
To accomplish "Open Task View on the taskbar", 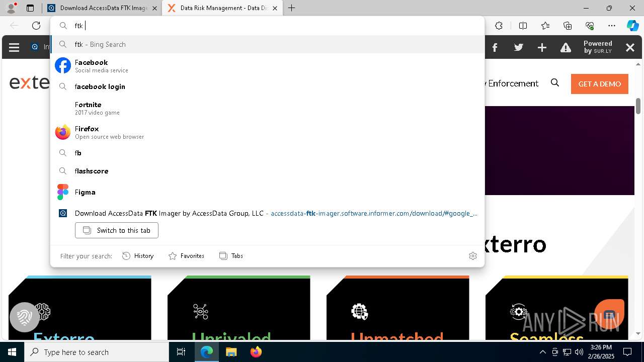I will coord(181,352).
